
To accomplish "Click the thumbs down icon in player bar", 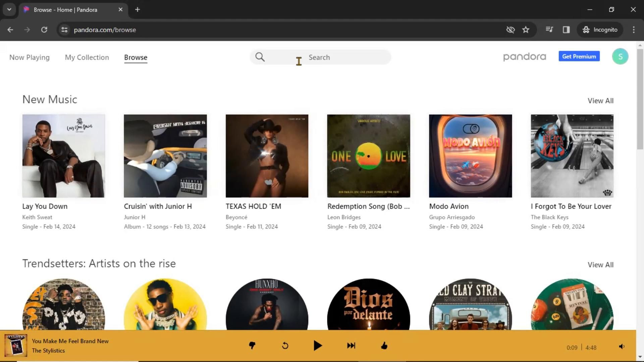I will (x=252, y=346).
